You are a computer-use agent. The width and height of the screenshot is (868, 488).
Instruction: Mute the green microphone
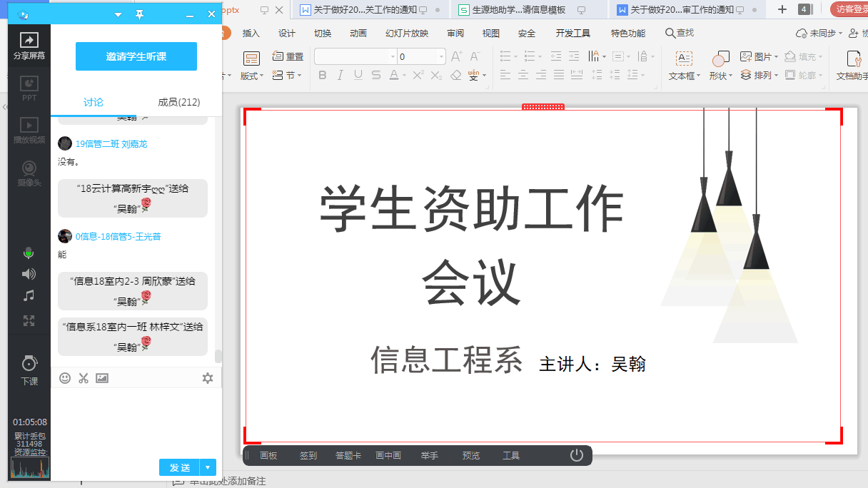coord(29,253)
